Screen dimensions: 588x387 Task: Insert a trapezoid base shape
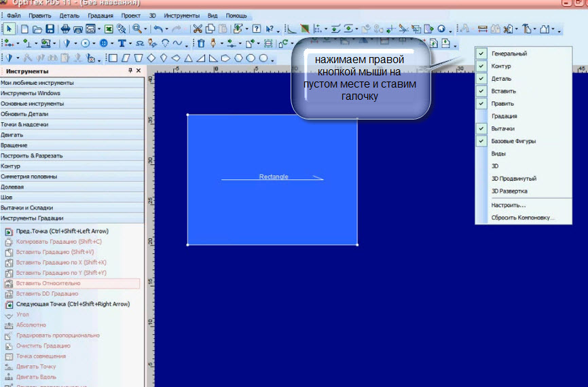pos(139,58)
